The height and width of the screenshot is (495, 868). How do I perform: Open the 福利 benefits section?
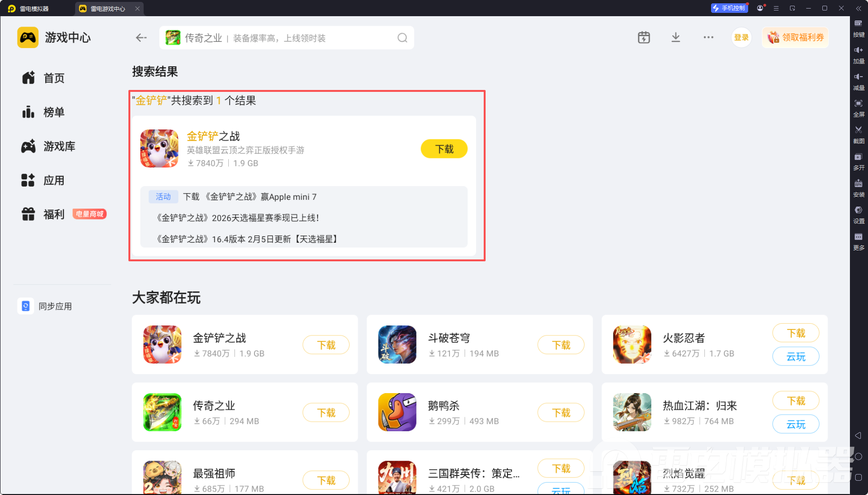tap(43, 214)
